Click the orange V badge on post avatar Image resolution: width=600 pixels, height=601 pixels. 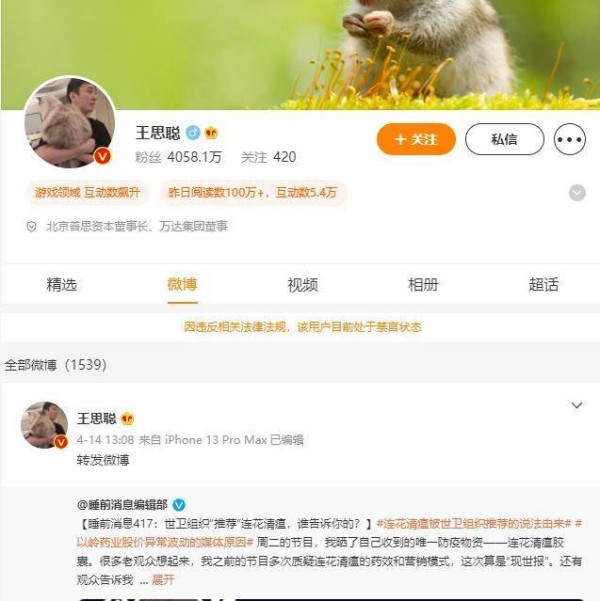pyautogui.click(x=61, y=442)
